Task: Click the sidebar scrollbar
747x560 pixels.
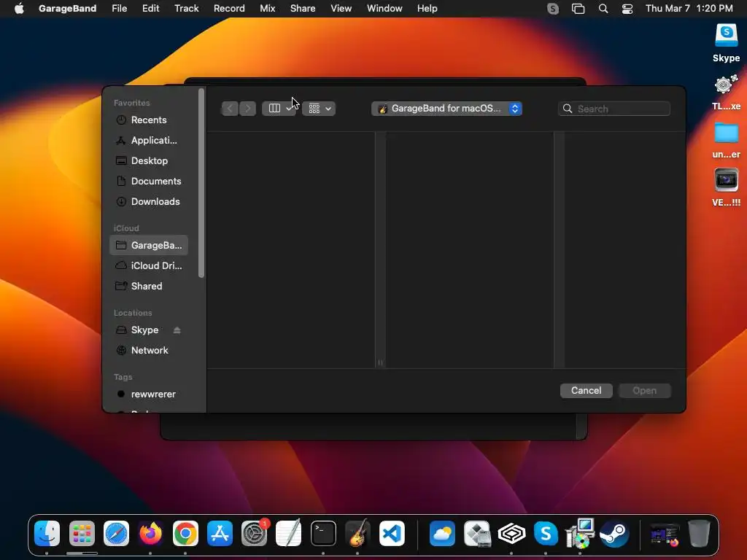Action: point(201,183)
